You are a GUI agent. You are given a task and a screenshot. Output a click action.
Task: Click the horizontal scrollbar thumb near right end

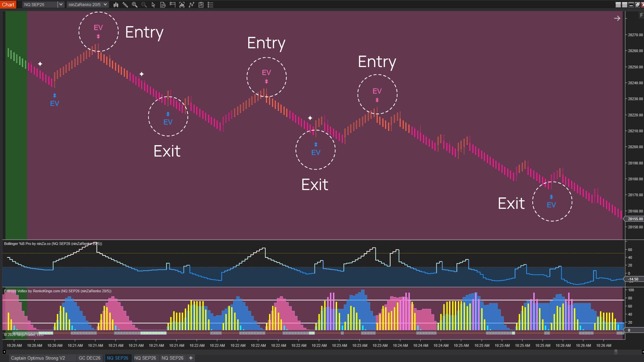[x=616, y=352]
